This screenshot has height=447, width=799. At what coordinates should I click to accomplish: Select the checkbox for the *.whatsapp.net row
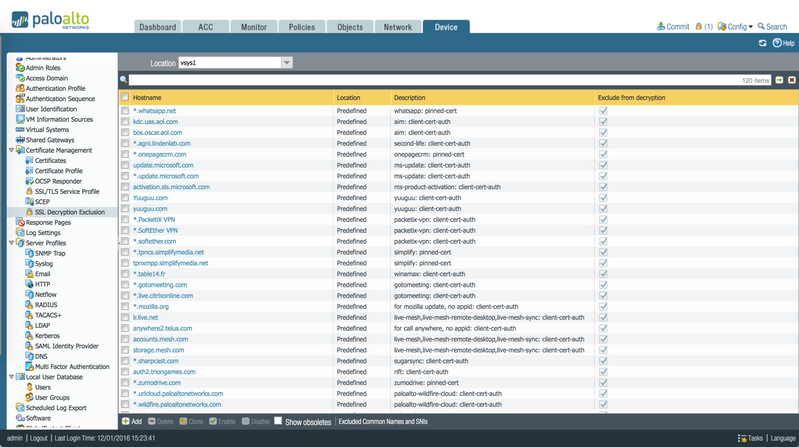tap(125, 110)
